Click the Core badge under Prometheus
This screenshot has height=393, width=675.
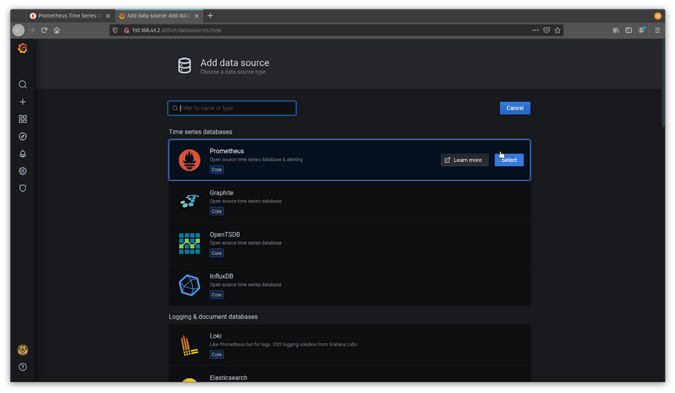[x=217, y=170]
